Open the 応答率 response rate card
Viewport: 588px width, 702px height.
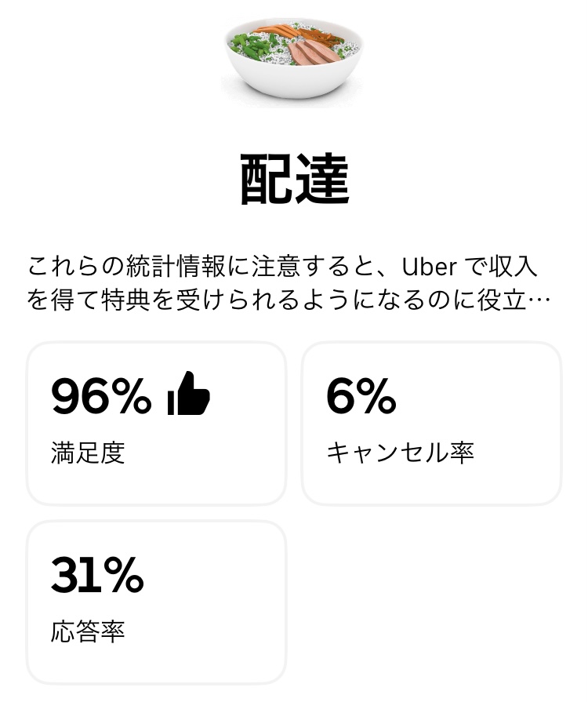click(157, 602)
